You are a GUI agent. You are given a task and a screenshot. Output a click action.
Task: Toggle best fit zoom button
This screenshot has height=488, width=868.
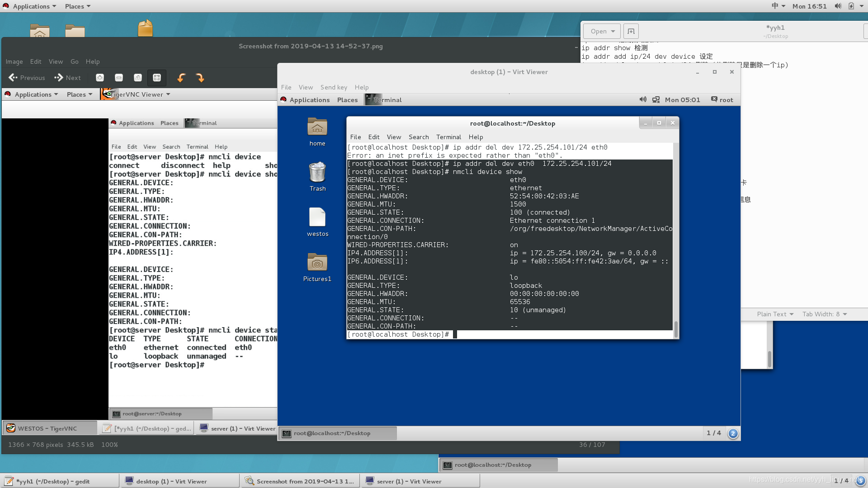click(x=157, y=78)
